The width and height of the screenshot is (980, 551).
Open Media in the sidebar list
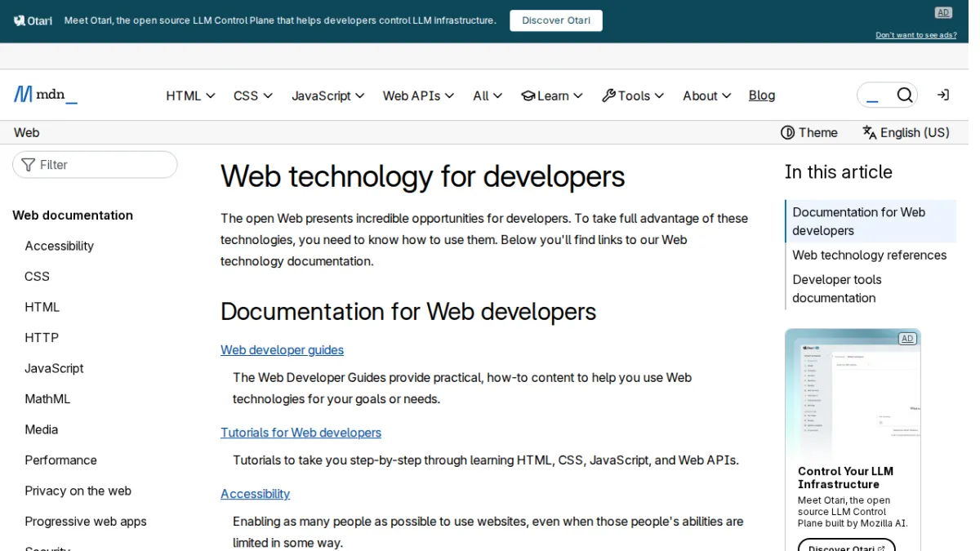click(x=41, y=429)
